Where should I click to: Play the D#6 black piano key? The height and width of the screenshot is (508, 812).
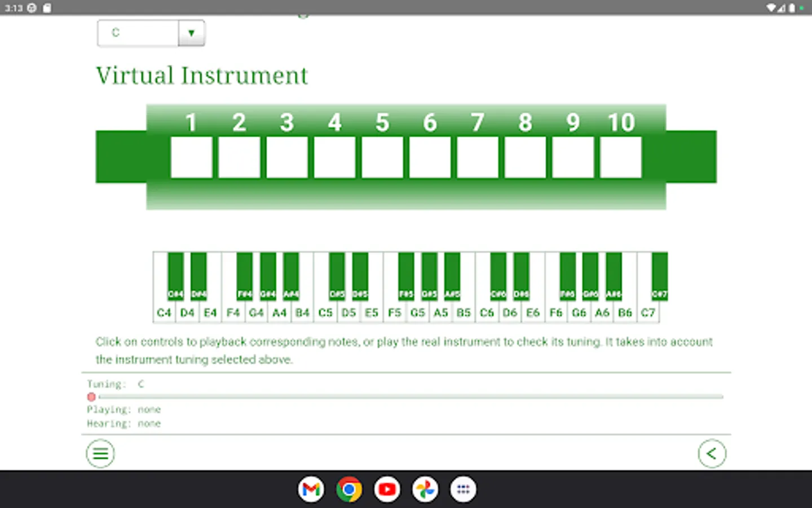(522, 276)
